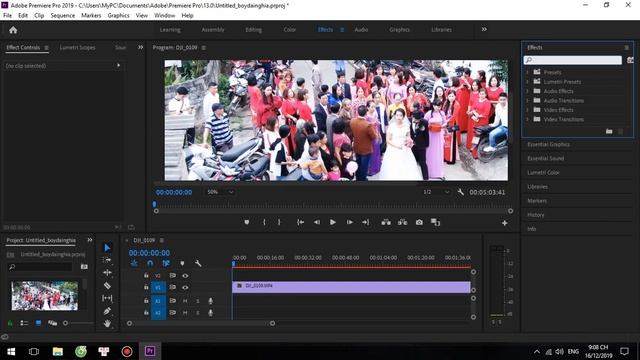Click the Extract button
The height and width of the screenshot is (360, 640).
(402, 222)
